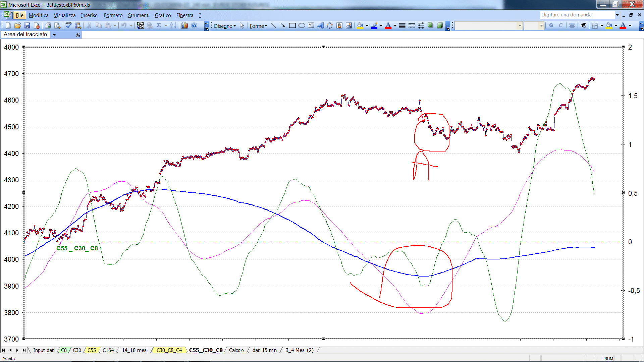The height and width of the screenshot is (362, 644).
Task: Insert a diagram or organization chart
Action: (x=330, y=25)
